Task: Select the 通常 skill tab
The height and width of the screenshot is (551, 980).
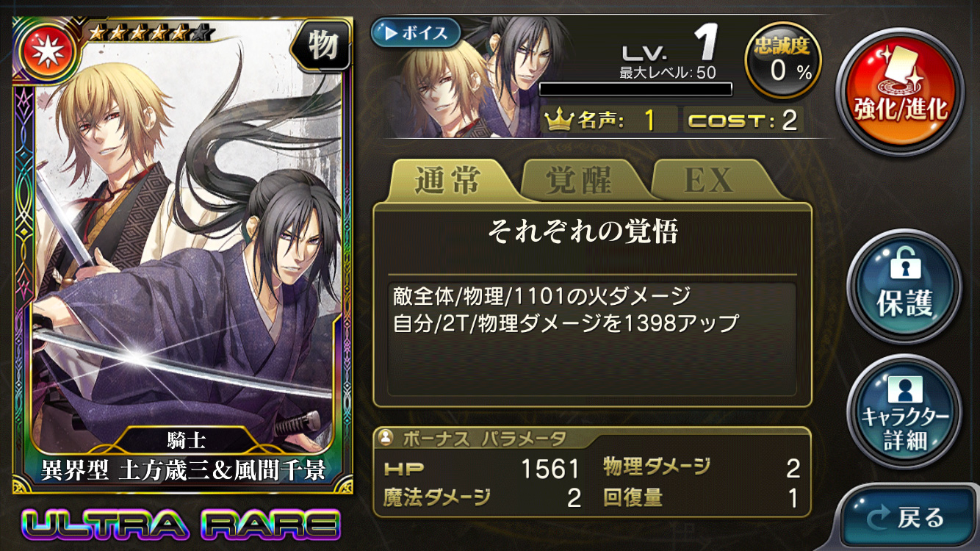Action: click(449, 181)
